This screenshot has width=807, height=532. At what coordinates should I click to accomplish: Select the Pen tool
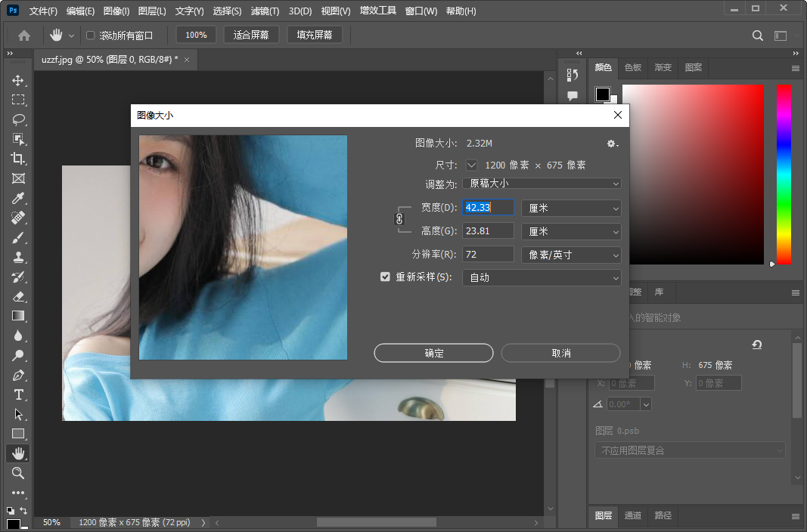point(18,376)
